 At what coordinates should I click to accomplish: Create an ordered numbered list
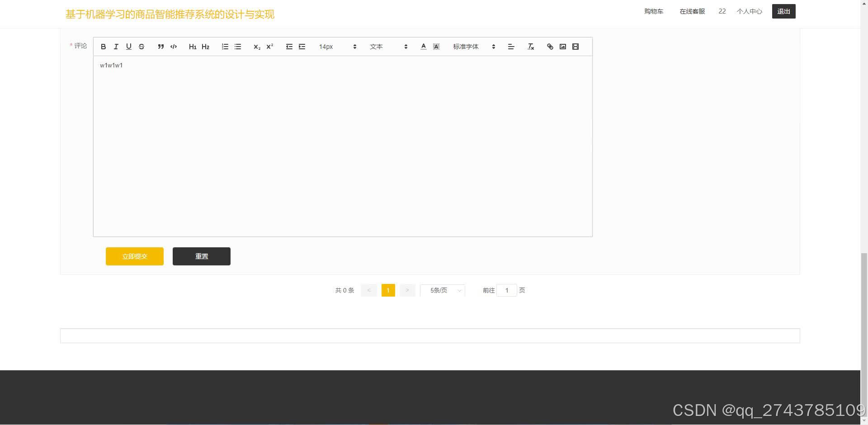click(x=225, y=47)
